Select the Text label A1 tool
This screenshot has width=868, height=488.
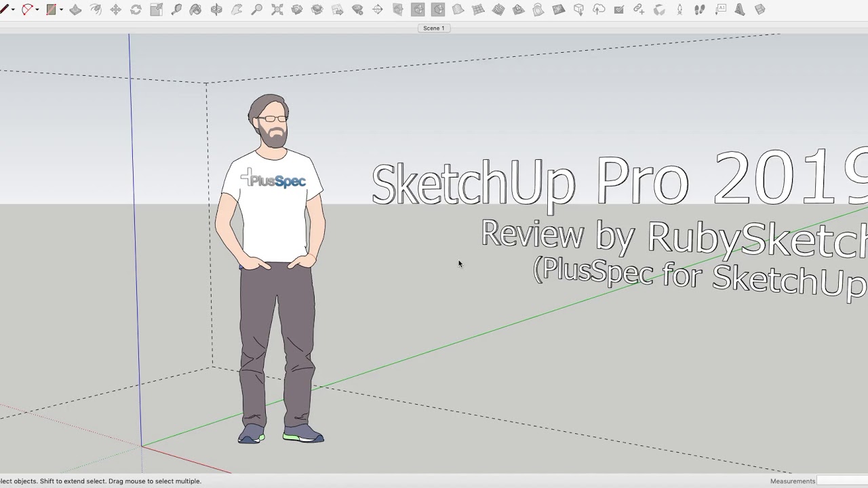(720, 9)
